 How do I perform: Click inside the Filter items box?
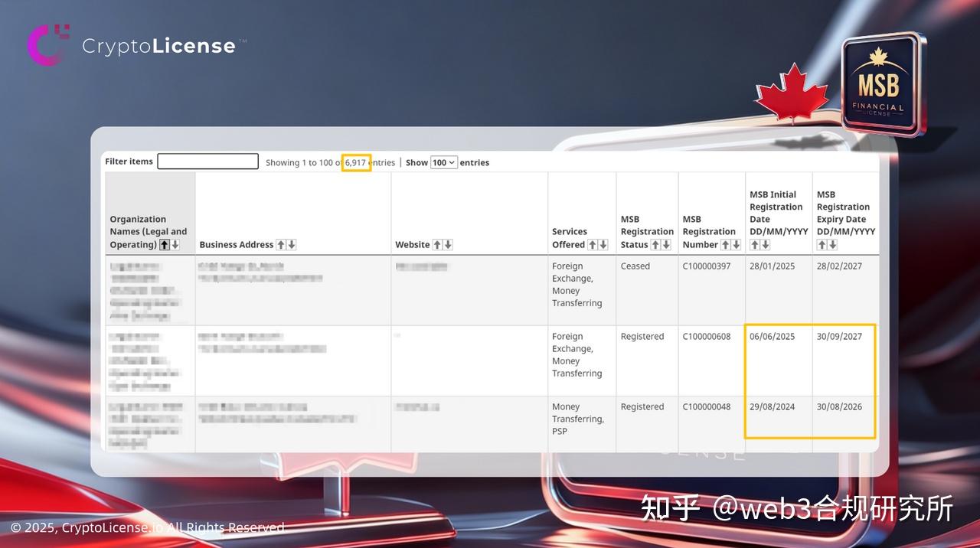207,161
